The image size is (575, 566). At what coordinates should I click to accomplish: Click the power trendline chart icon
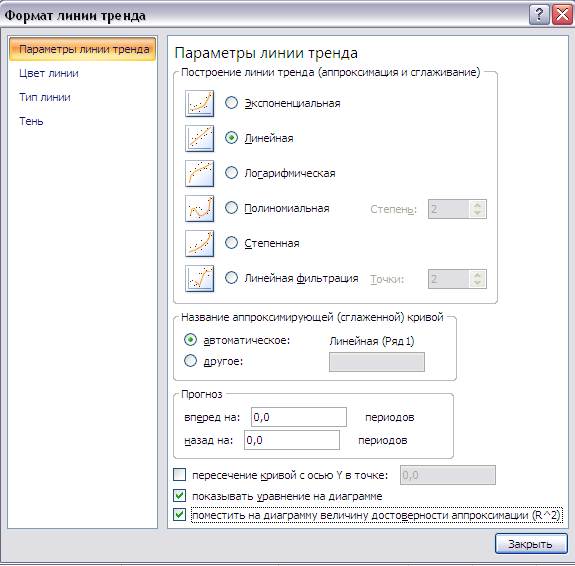pyautogui.click(x=199, y=243)
